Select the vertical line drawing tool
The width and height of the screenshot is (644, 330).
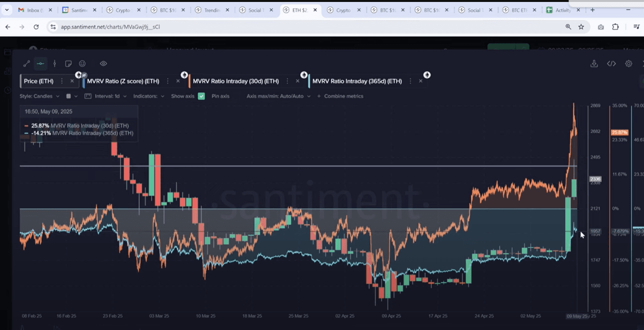pos(54,63)
